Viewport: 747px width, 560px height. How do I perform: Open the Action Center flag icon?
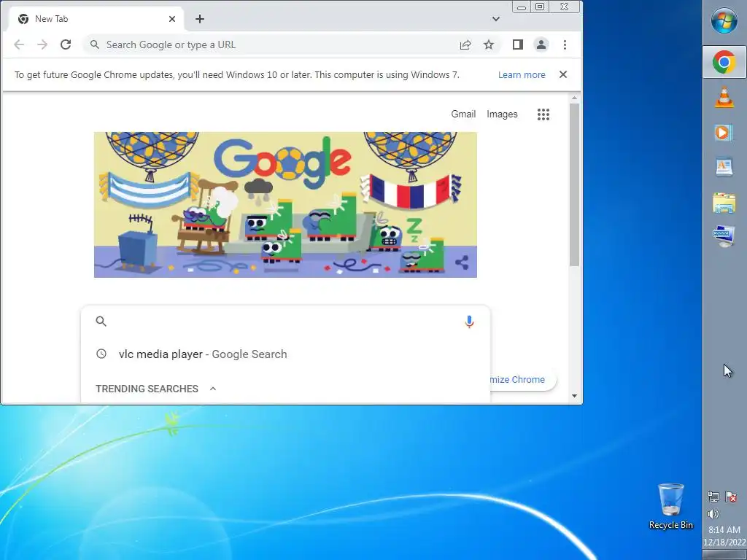[x=731, y=497]
